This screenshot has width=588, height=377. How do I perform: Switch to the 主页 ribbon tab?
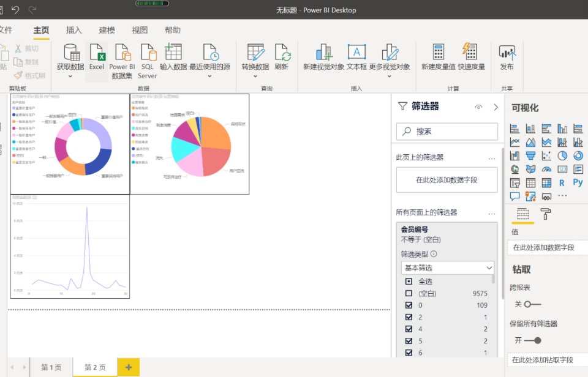pos(41,30)
